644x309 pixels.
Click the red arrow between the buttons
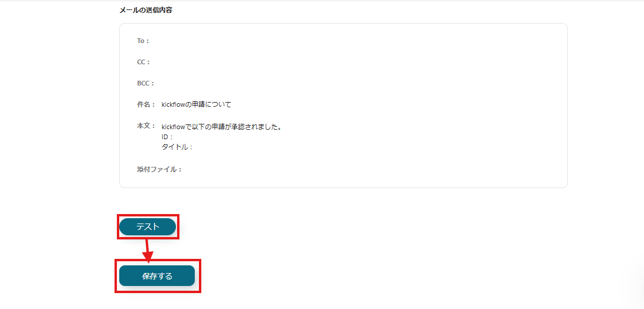coord(148,249)
